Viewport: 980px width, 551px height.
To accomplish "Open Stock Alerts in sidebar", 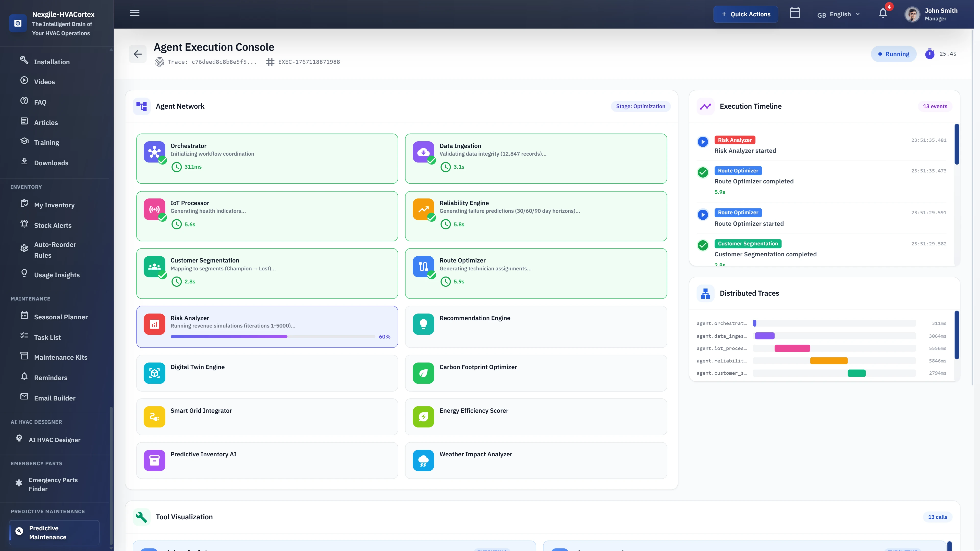I will pos(53,225).
